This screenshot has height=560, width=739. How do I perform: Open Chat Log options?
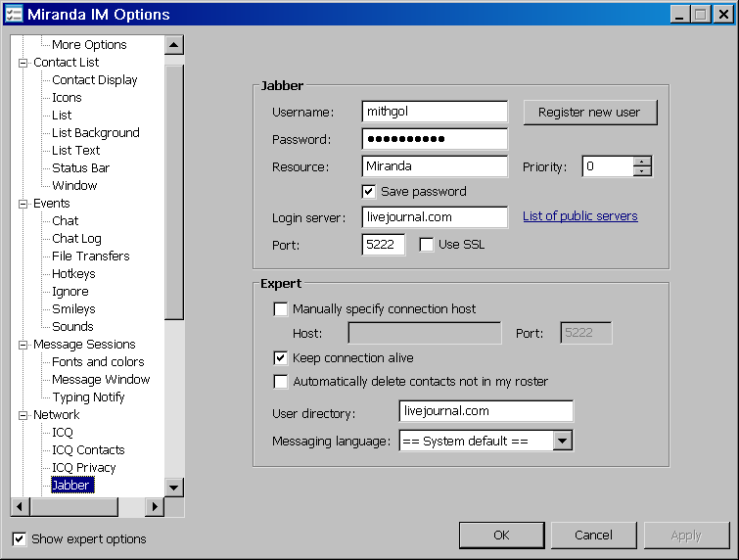tap(76, 239)
